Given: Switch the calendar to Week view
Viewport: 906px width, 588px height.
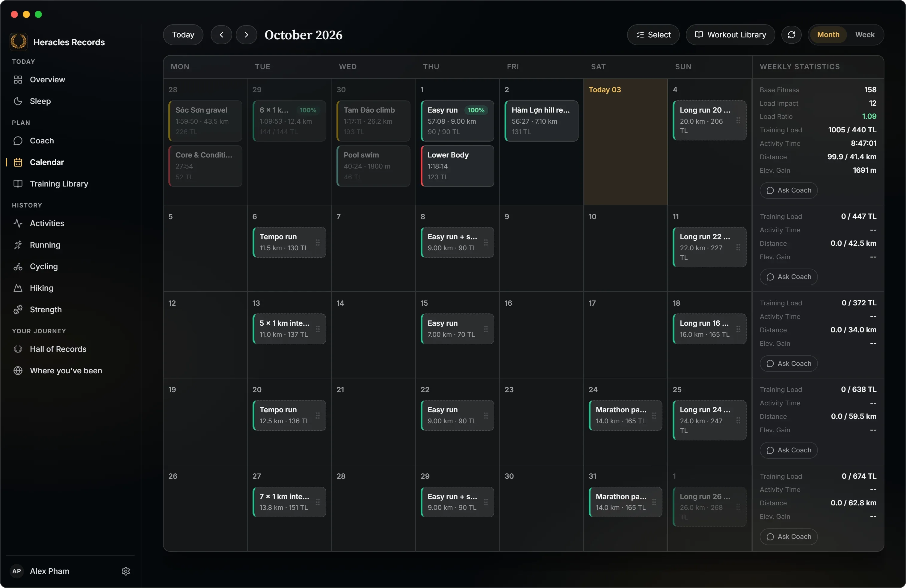Looking at the screenshot, I should coord(865,35).
